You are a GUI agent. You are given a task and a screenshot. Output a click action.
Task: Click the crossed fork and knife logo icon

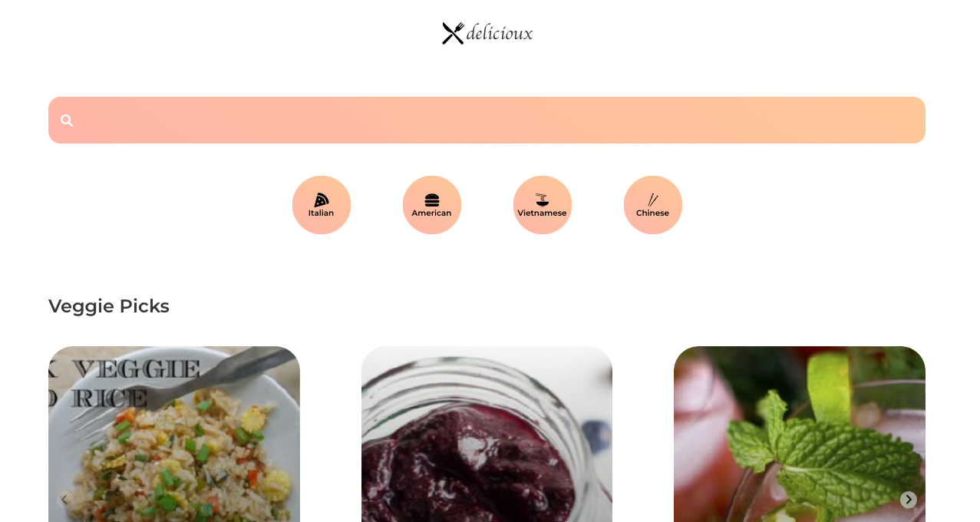[453, 33]
